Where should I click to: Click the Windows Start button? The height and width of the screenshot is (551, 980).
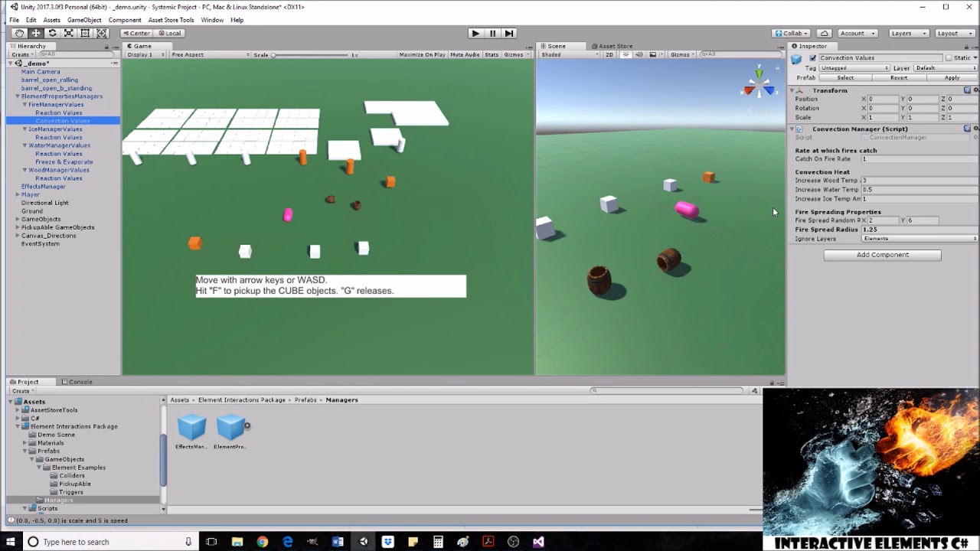click(11, 542)
